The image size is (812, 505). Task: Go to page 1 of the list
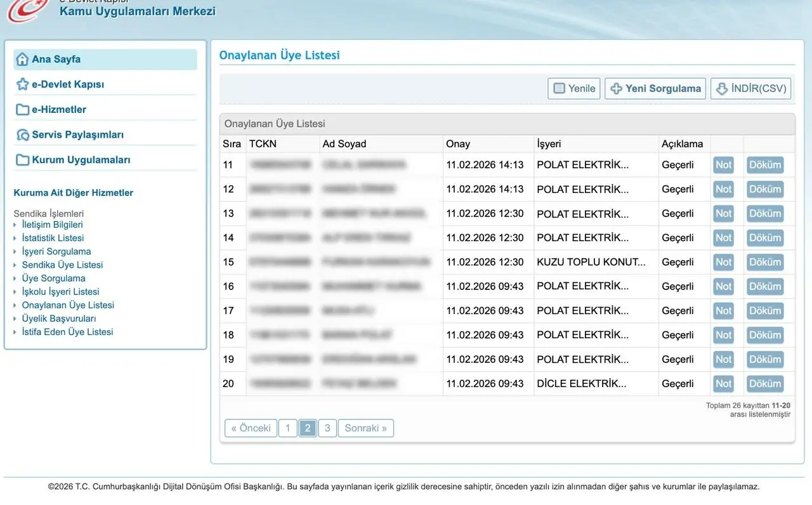[287, 428]
